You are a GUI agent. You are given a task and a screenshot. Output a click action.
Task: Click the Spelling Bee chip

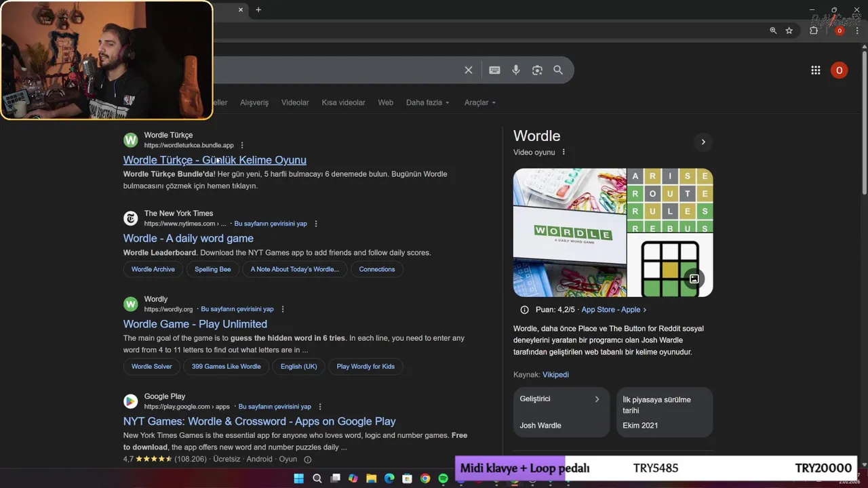tap(213, 269)
